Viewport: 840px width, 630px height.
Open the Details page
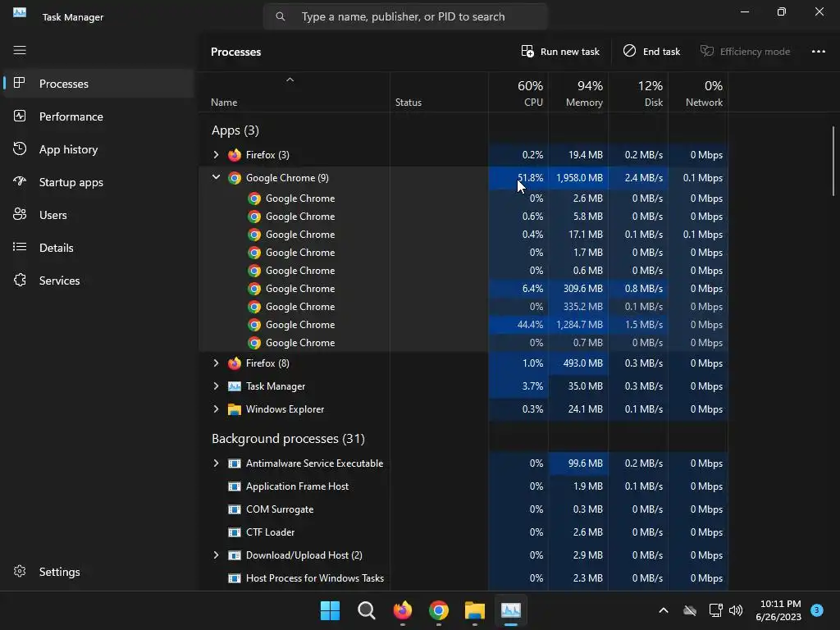pyautogui.click(x=98, y=248)
